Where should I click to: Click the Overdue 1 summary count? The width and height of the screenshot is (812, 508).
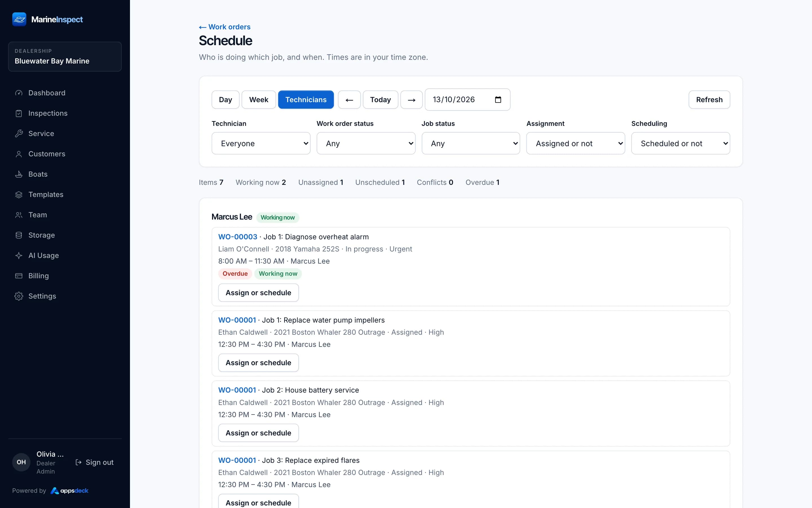pyautogui.click(x=482, y=182)
